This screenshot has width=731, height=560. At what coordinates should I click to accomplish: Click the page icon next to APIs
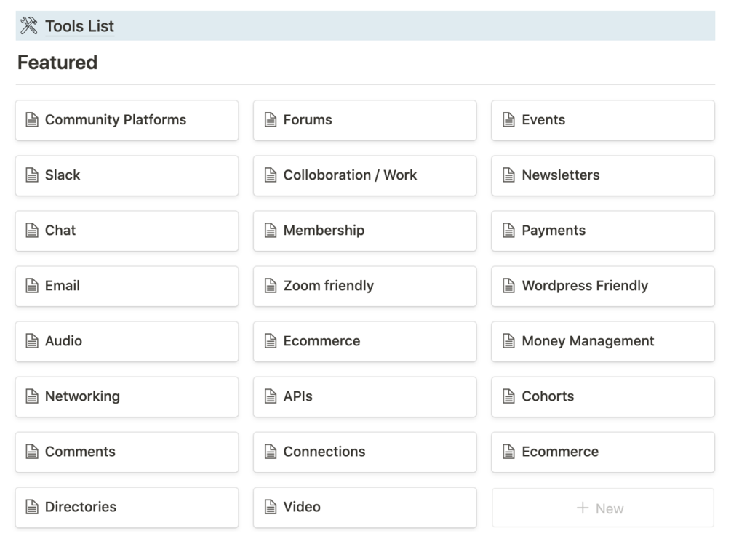click(271, 396)
